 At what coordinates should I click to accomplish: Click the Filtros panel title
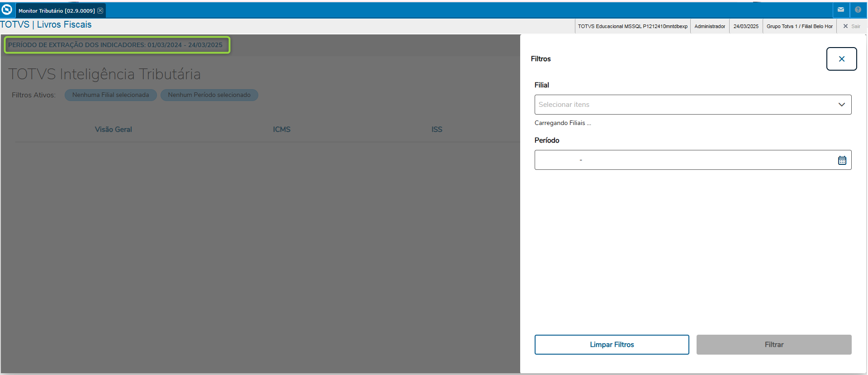coord(541,59)
